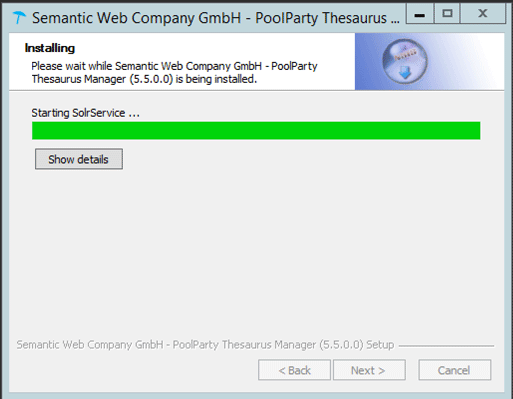
Task: Close the installer window
Action: pyautogui.click(x=483, y=14)
